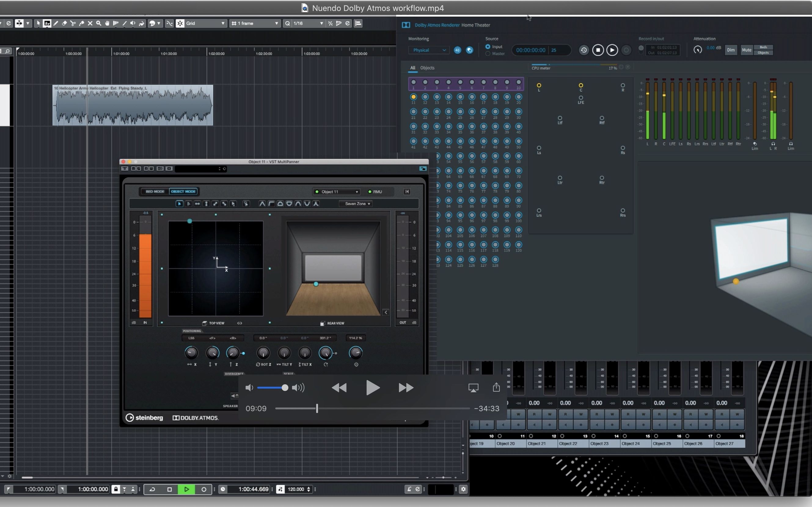The width and height of the screenshot is (812, 507).
Task: Select the Draw pencil tool
Action: click(x=56, y=23)
